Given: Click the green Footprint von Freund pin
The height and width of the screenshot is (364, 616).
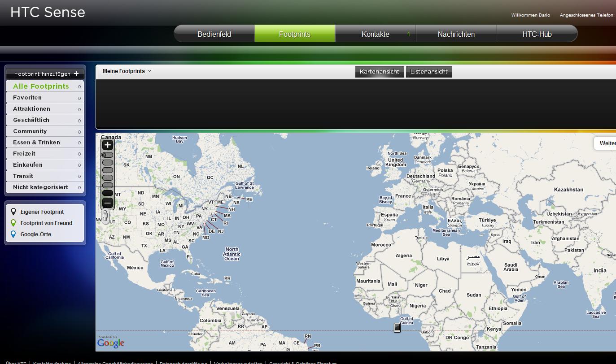Looking at the screenshot, I should tap(13, 223).
